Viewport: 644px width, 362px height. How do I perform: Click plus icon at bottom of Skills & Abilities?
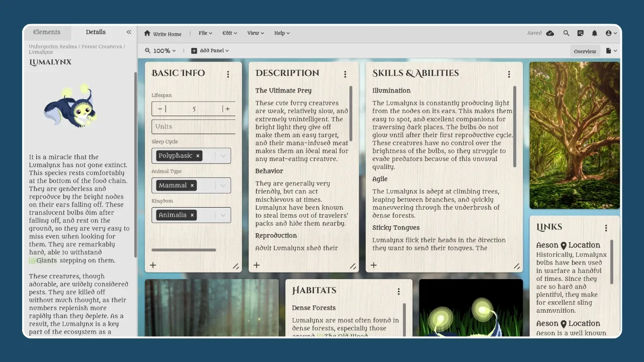[374, 265]
